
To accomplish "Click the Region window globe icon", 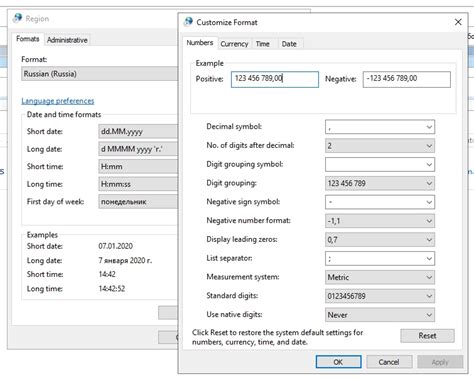I will pos(17,18).
